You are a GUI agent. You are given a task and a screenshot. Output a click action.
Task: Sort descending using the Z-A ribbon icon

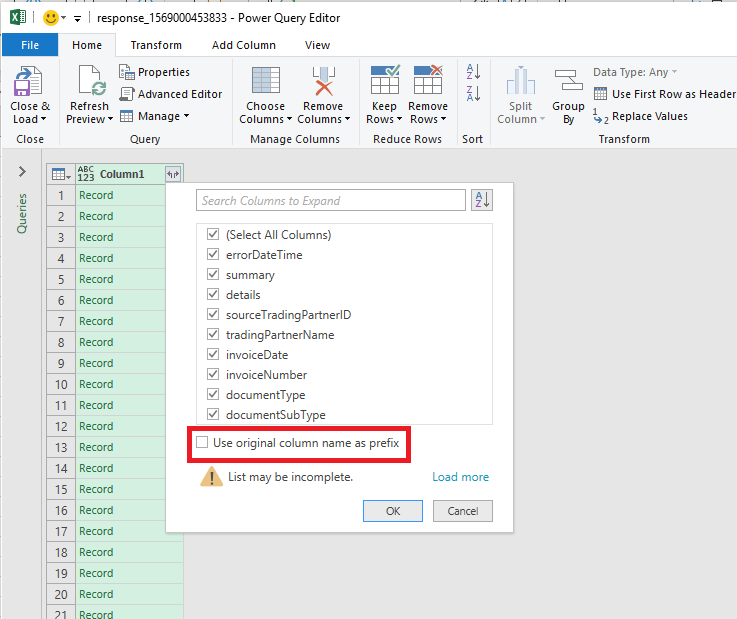(x=473, y=94)
